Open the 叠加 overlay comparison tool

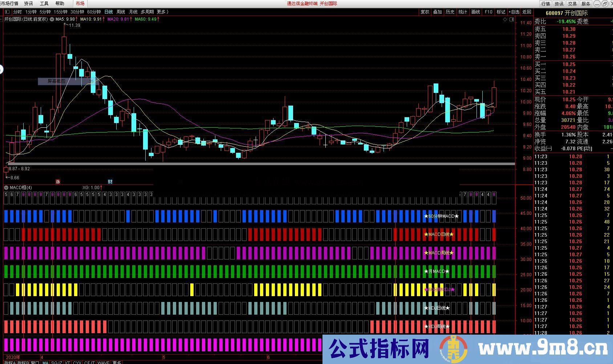coord(438,12)
